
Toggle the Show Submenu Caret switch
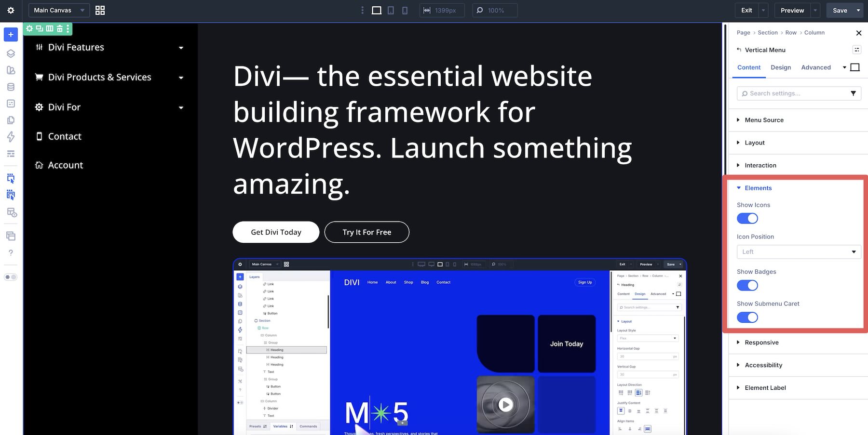747,317
